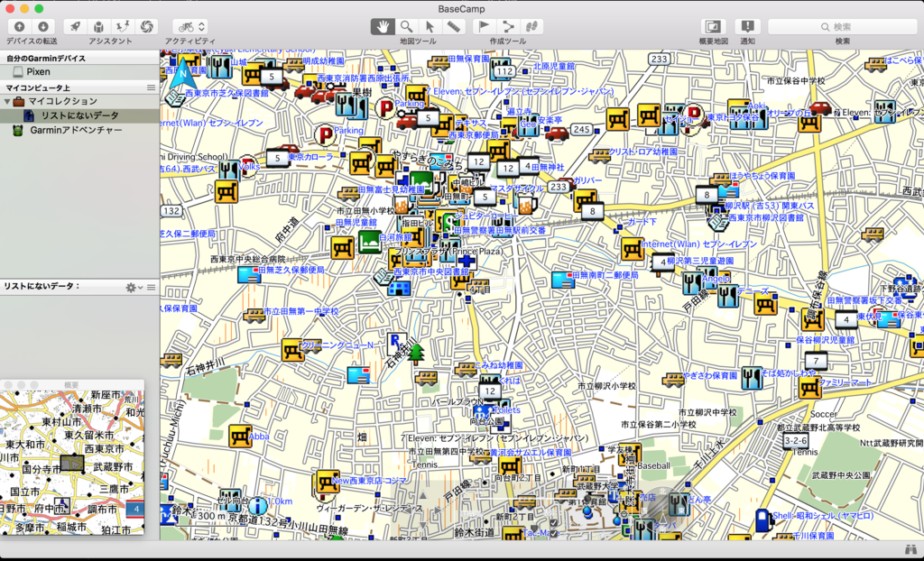Click the Toilets icon near 向台公園

(484, 412)
